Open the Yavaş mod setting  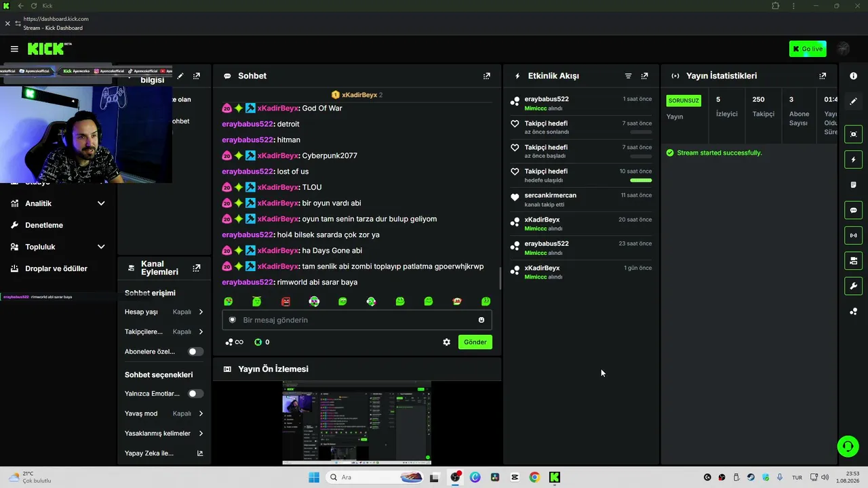(x=164, y=413)
